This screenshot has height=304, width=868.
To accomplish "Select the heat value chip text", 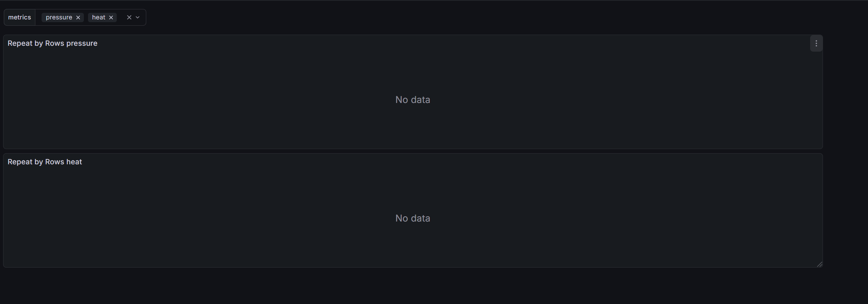I will pyautogui.click(x=98, y=17).
